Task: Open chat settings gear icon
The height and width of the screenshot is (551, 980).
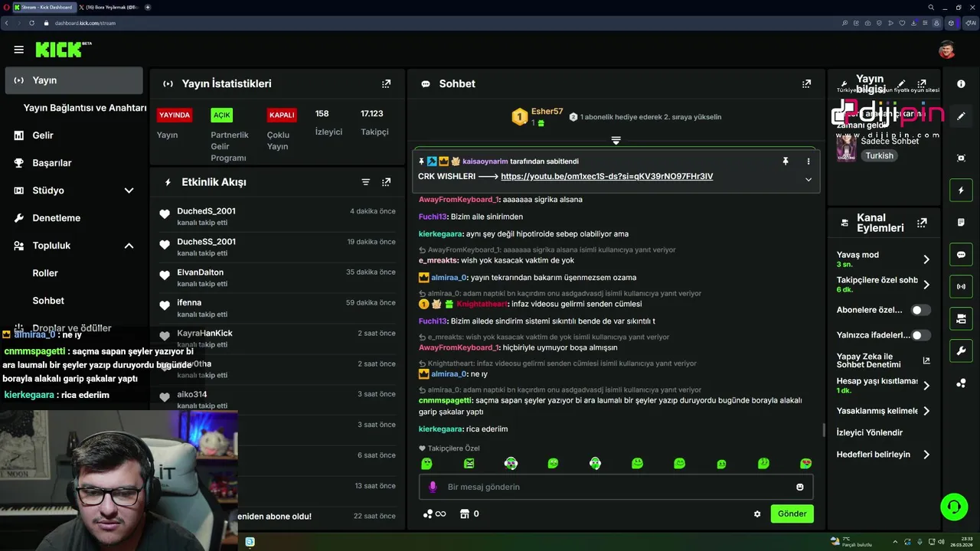Action: pos(757,514)
